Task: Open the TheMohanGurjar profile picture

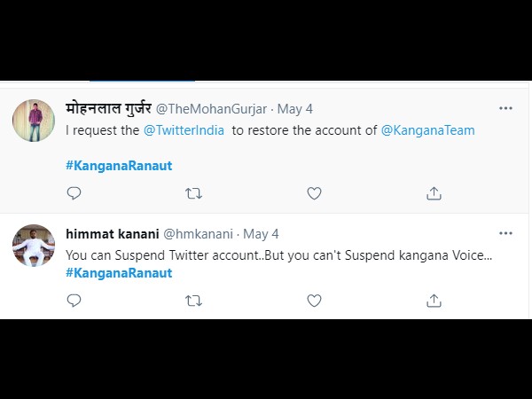Action: click(x=34, y=120)
